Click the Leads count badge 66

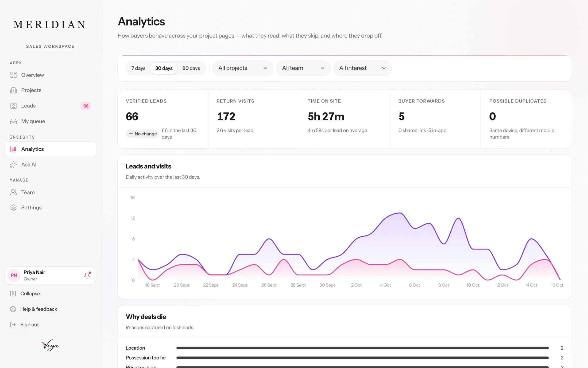click(x=86, y=106)
